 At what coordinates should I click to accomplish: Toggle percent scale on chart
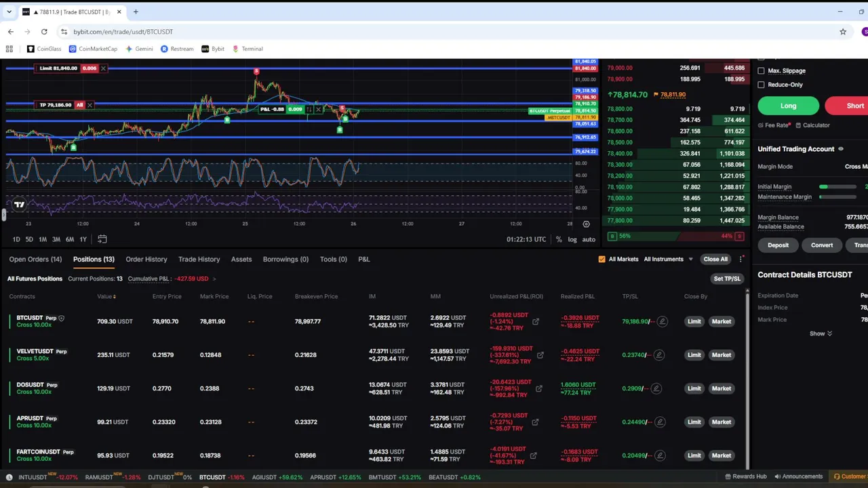coord(559,239)
